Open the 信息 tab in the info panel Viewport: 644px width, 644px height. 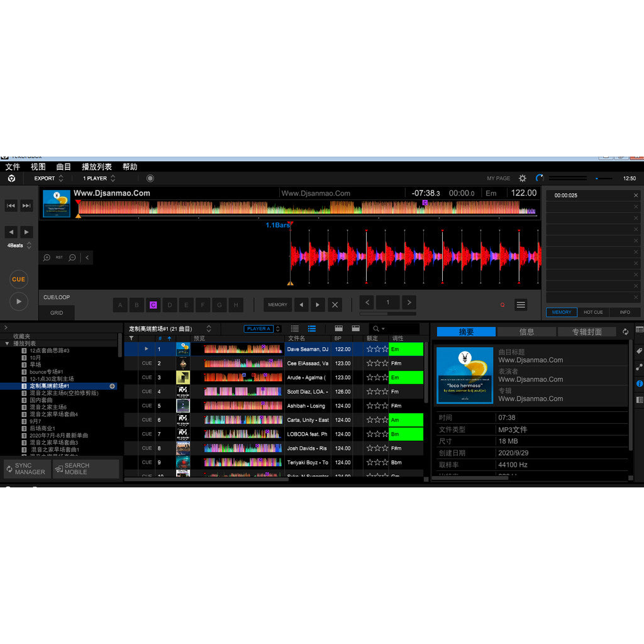click(x=526, y=332)
